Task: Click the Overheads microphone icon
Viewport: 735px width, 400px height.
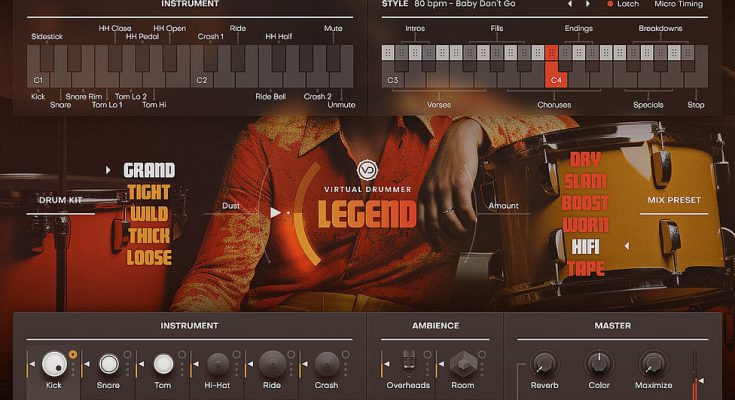Action: click(x=408, y=363)
